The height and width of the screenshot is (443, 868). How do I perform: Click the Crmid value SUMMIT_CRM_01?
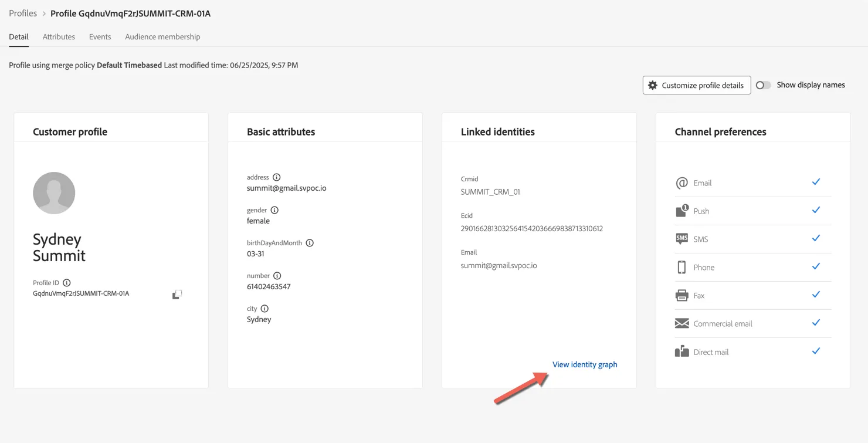tap(490, 192)
